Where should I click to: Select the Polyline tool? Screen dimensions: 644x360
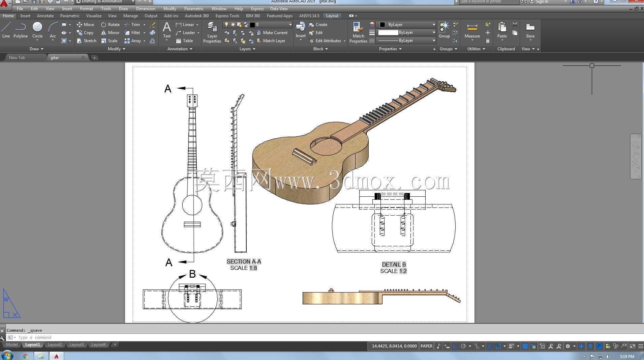click(21, 30)
